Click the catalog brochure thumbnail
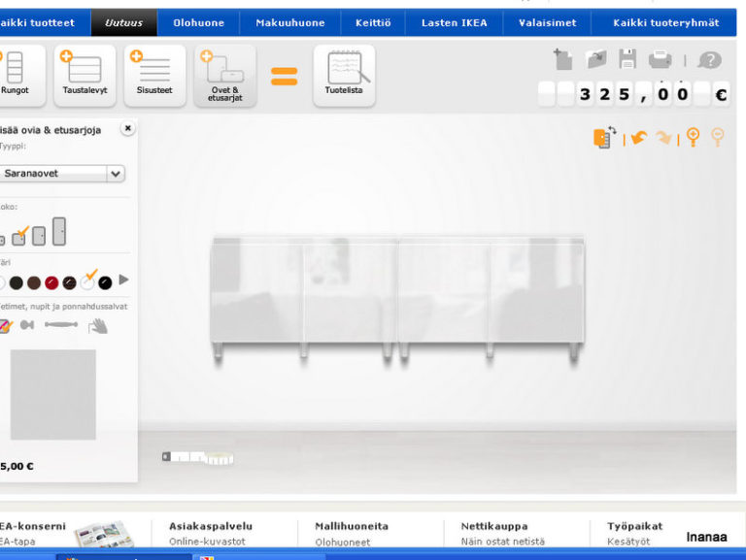This screenshot has height=560, width=746. [x=104, y=535]
